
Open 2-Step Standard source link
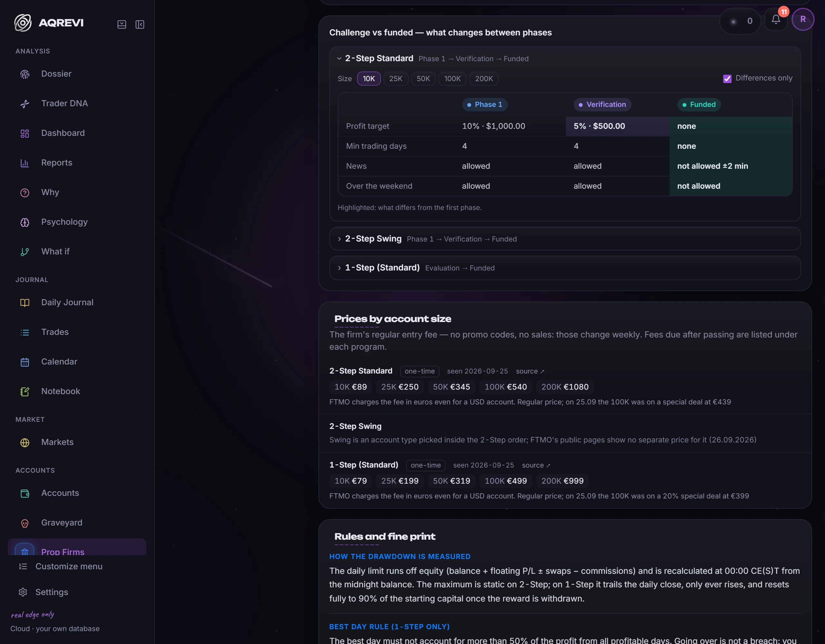click(530, 371)
